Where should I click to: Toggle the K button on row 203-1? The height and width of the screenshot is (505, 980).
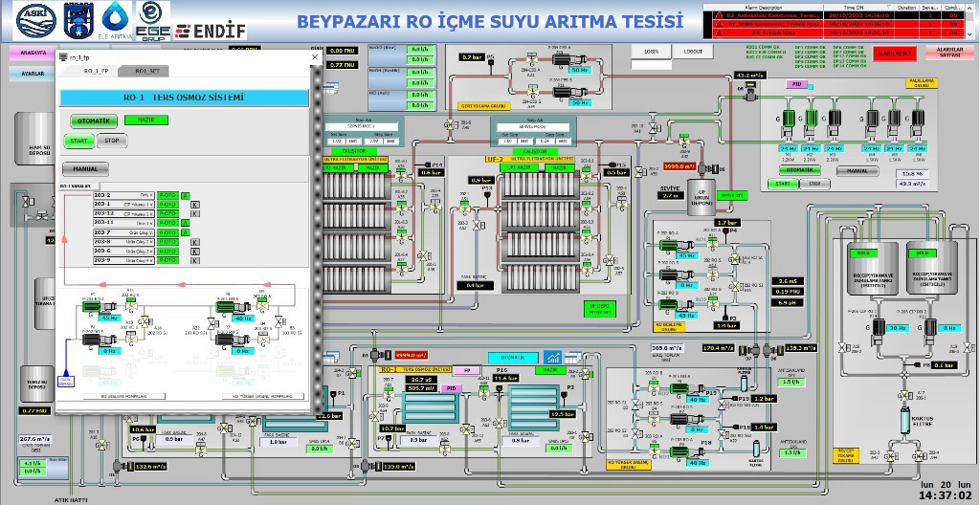[195, 205]
